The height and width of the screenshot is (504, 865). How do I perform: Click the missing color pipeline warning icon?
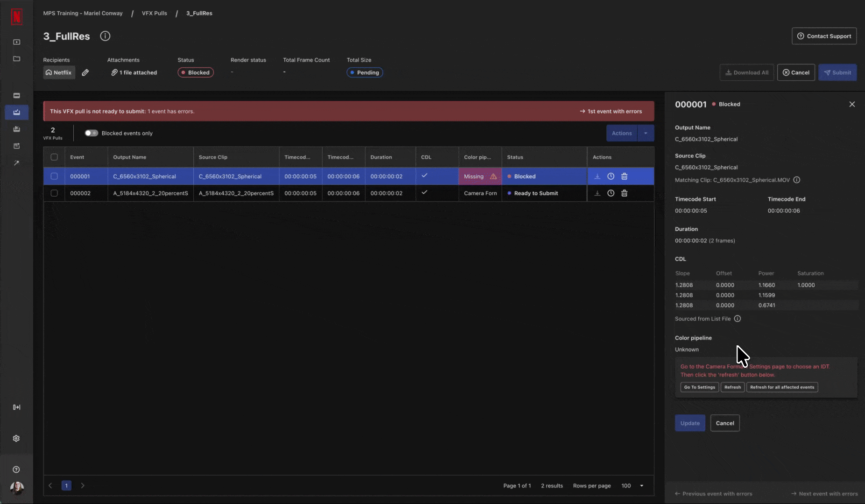[x=493, y=176]
